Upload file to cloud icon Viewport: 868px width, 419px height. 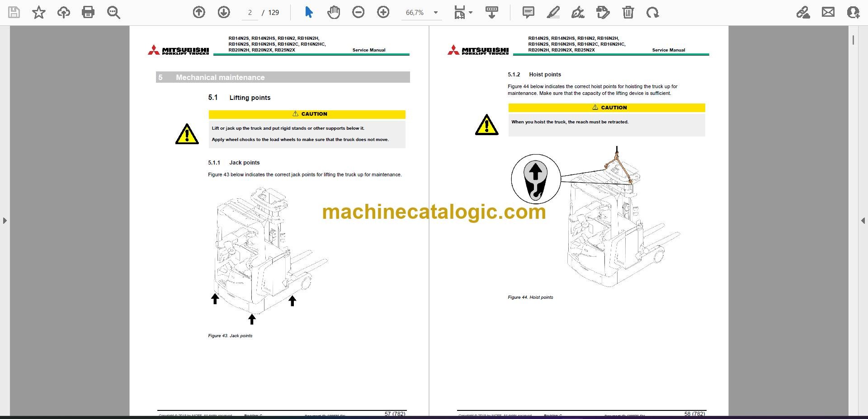[63, 12]
